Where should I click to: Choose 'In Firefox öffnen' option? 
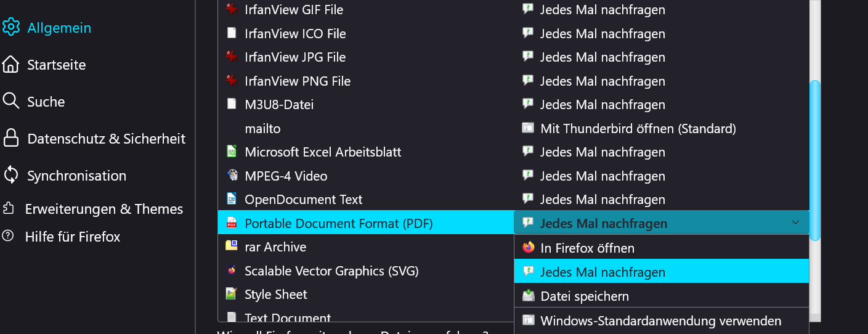[x=587, y=248]
